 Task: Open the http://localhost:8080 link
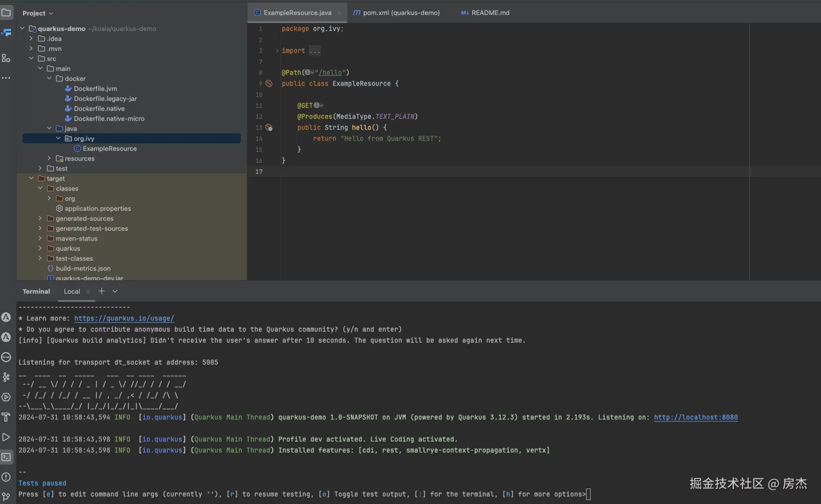pos(696,417)
